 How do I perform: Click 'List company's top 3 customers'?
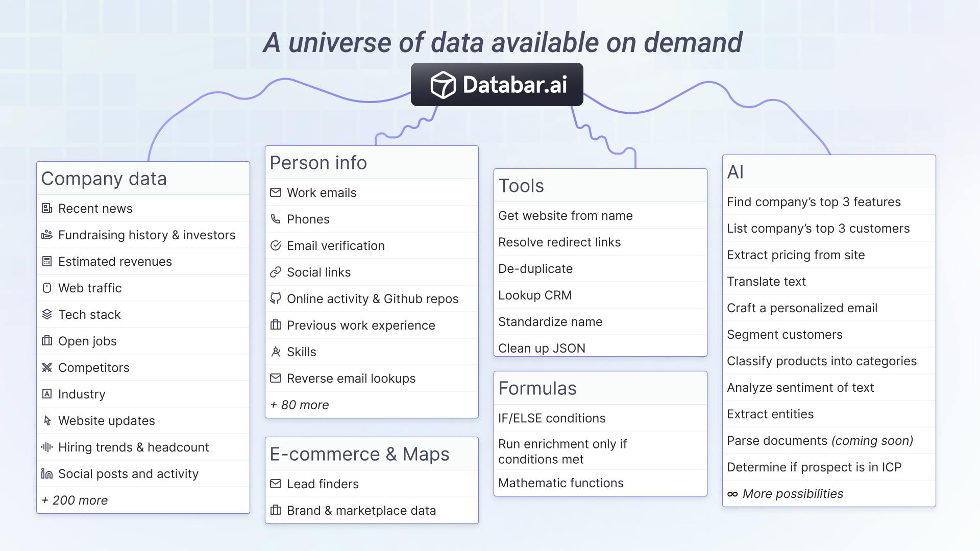(x=818, y=228)
